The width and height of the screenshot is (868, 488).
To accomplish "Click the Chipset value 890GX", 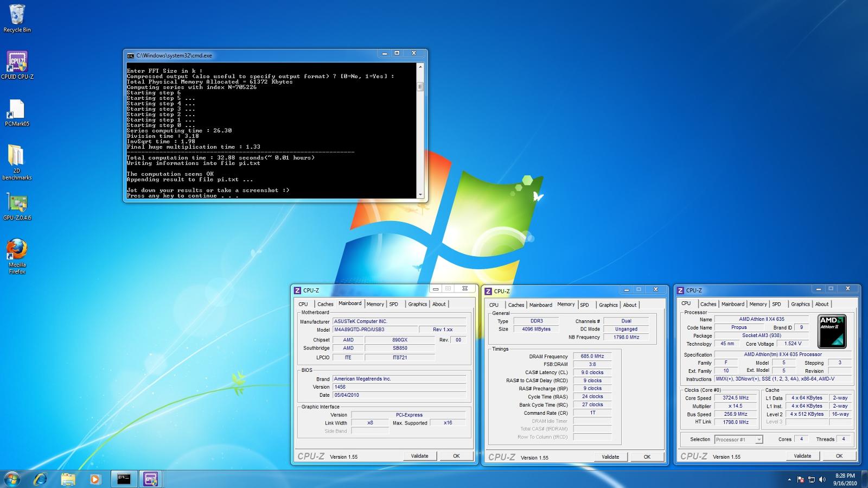I will point(400,340).
